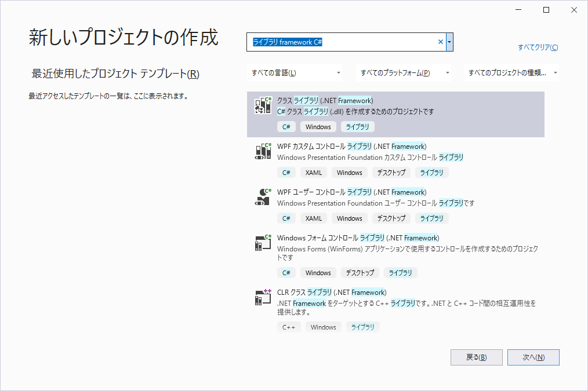Click the WPF user control library icon
This screenshot has width=588, height=391.
coord(263,197)
